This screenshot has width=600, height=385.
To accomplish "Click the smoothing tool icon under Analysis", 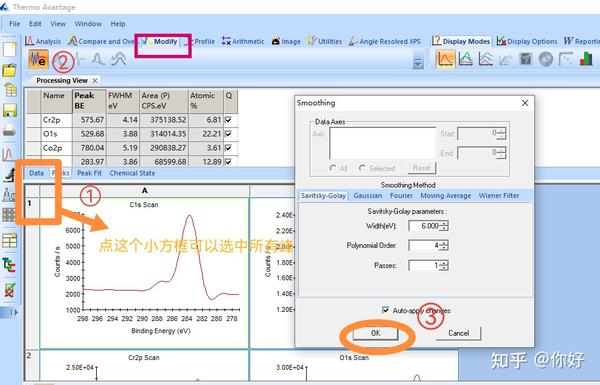I will click(x=38, y=60).
